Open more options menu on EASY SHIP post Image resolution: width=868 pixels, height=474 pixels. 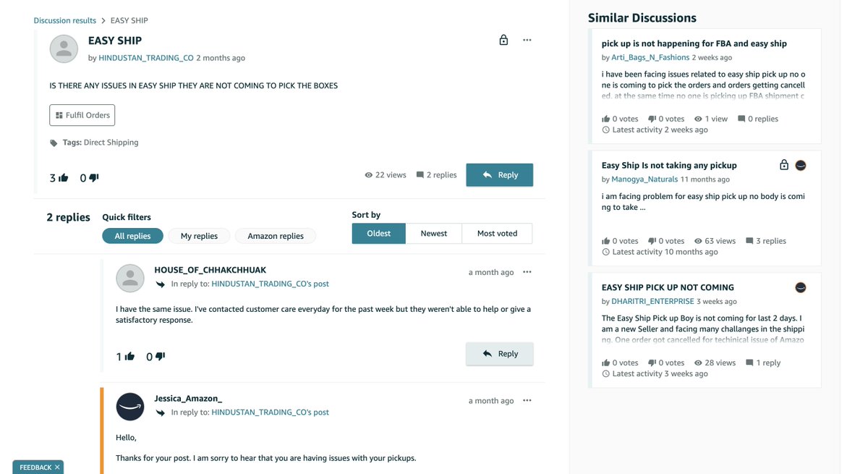point(527,40)
